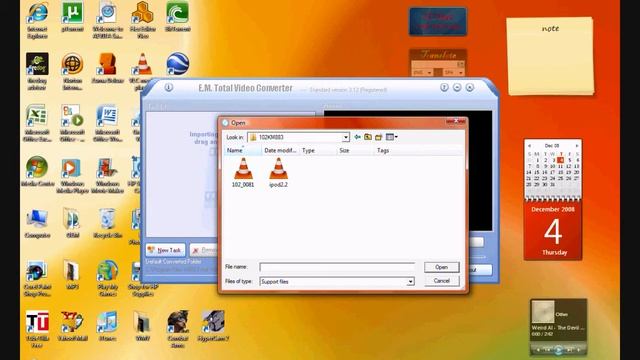Screen dimensions: 640x360
Task: Launch Internet Explorer from desktop
Action: [x=37, y=21]
